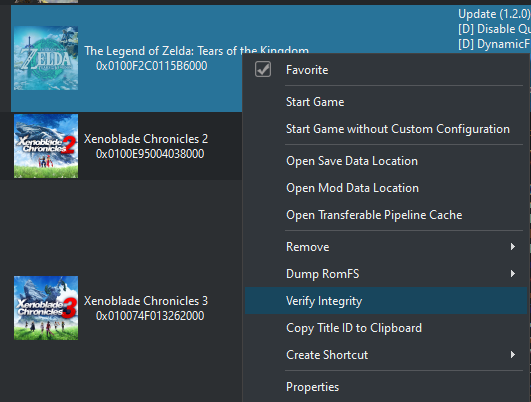This screenshot has width=531, height=402.
Task: Click the Update (1.2.0) add-ons text
Action: [494, 14]
